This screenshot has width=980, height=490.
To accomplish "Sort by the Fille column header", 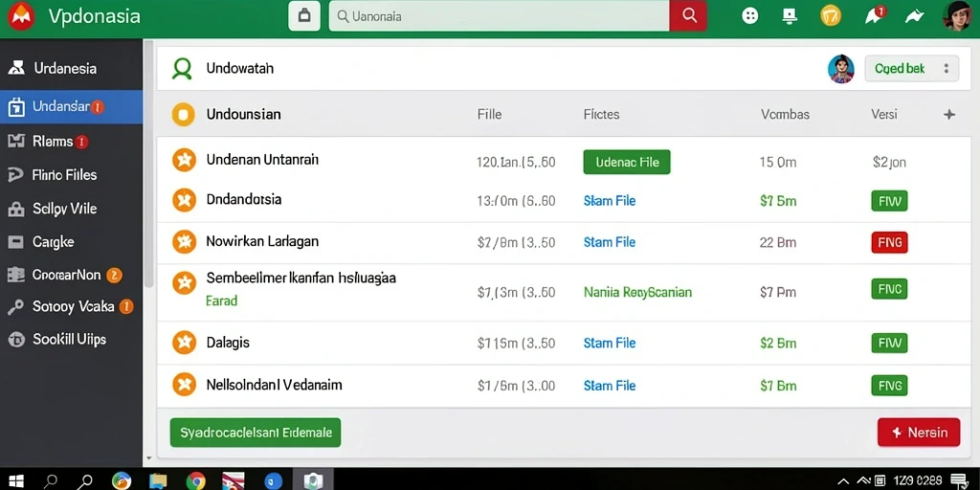I will click(x=489, y=115).
